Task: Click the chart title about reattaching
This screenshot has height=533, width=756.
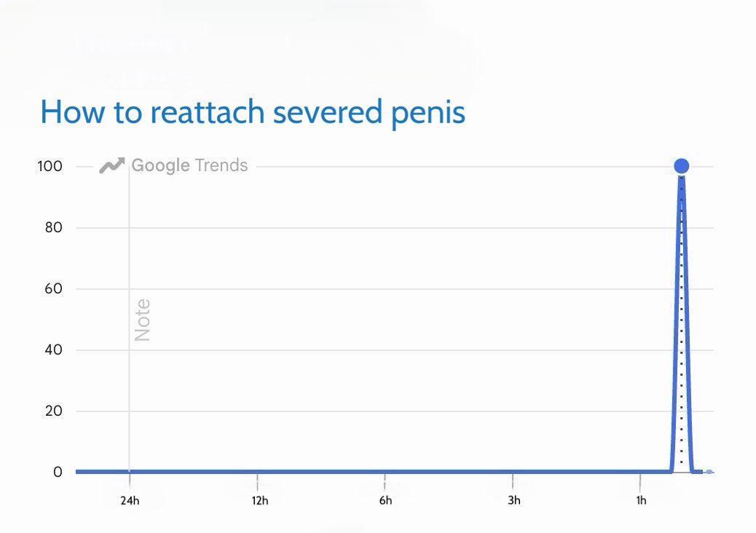Action: point(253,112)
